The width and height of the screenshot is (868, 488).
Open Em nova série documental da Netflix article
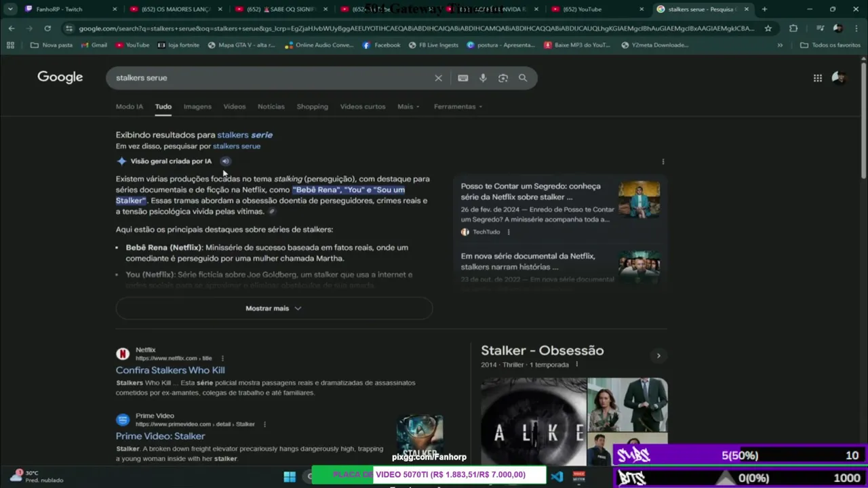tap(528, 262)
